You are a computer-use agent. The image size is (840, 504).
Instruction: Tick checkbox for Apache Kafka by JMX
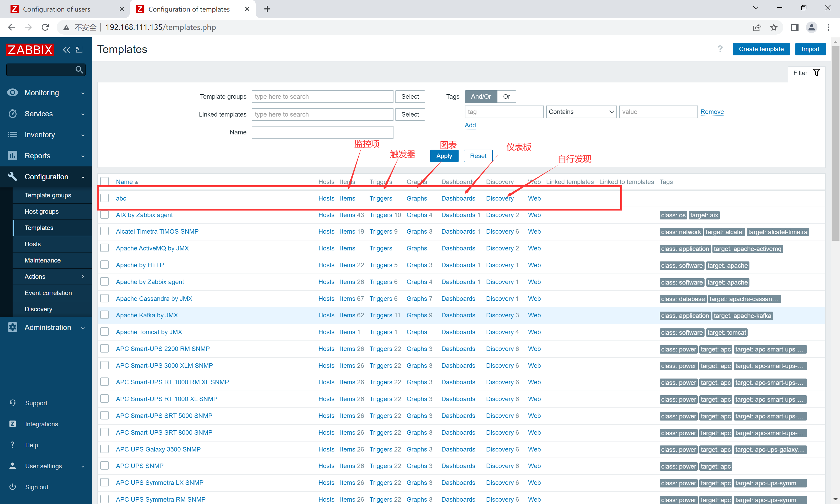click(104, 315)
